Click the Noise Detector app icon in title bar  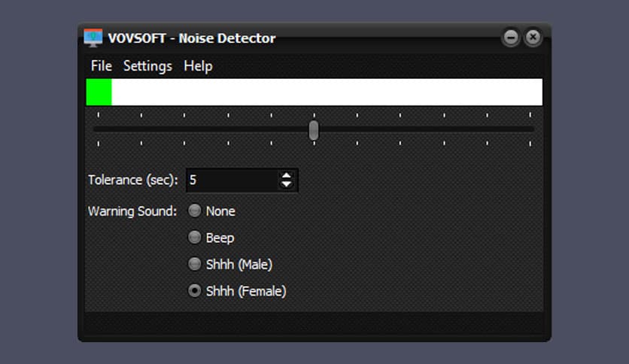pyautogui.click(x=93, y=38)
